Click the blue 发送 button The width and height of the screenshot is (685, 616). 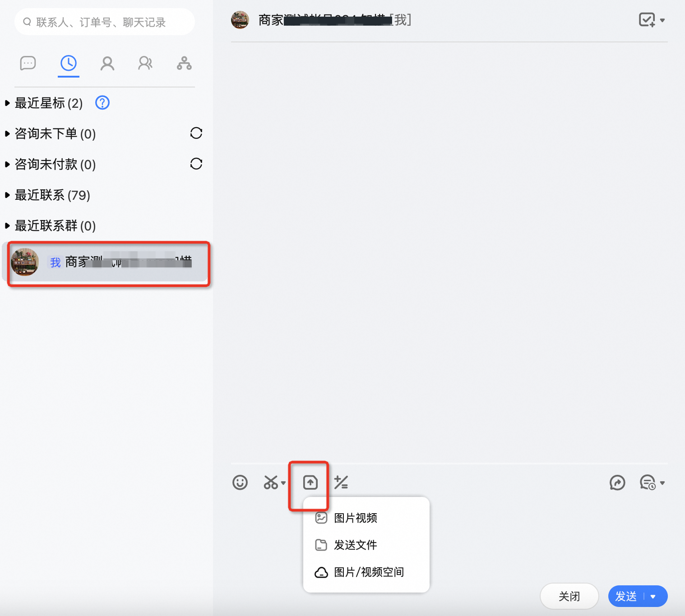coord(626,596)
